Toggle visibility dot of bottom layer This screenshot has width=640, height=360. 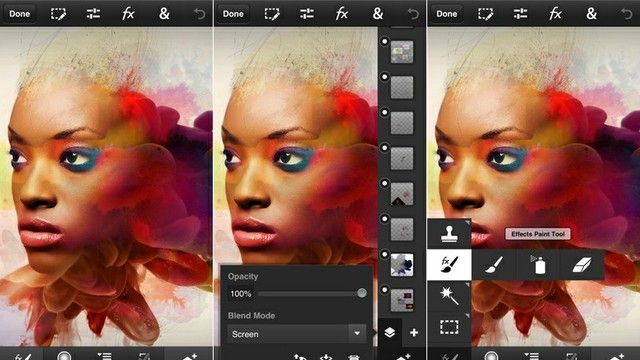click(x=384, y=290)
